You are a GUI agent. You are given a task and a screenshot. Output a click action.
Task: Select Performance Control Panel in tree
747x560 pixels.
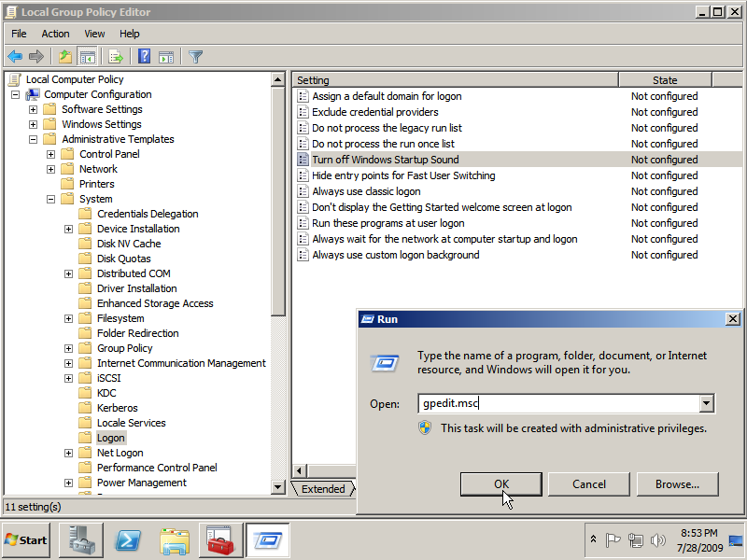[x=157, y=468]
